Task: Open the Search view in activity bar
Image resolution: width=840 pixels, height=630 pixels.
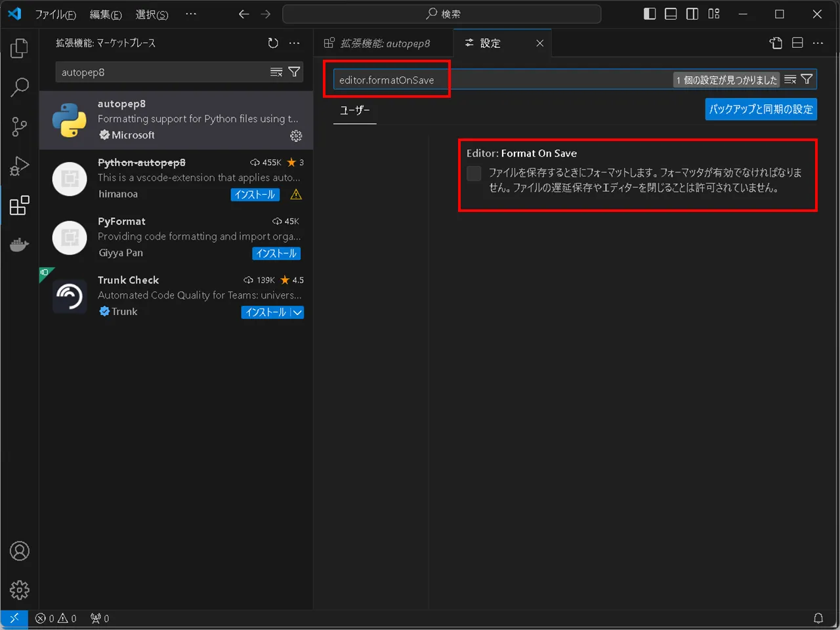Action: pyautogui.click(x=20, y=87)
